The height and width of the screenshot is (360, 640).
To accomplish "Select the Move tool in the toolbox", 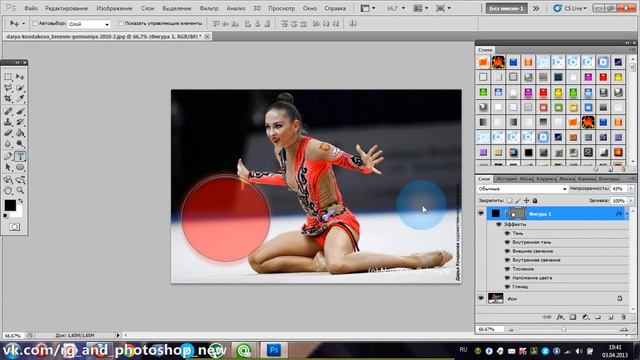I will coord(20,77).
